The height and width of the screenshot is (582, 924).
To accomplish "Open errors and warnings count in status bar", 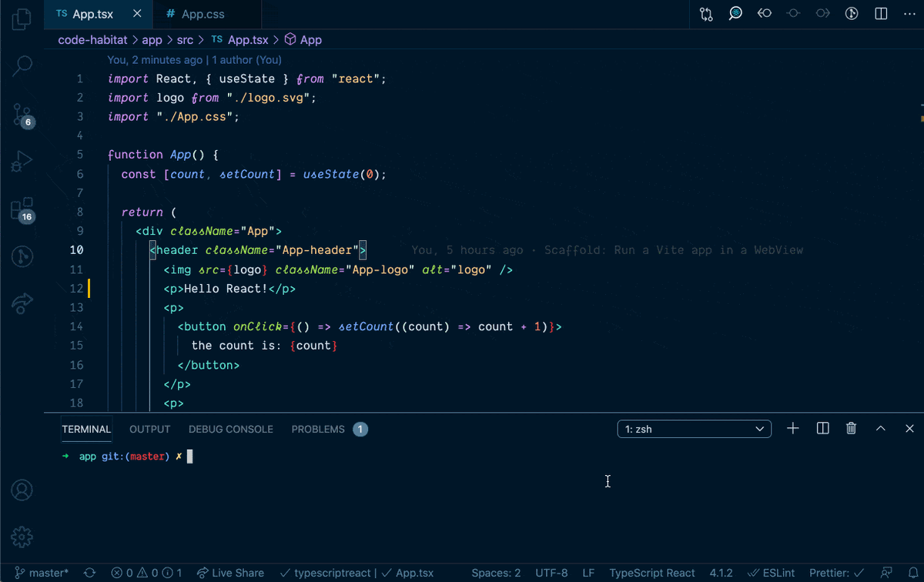I will tap(146, 573).
